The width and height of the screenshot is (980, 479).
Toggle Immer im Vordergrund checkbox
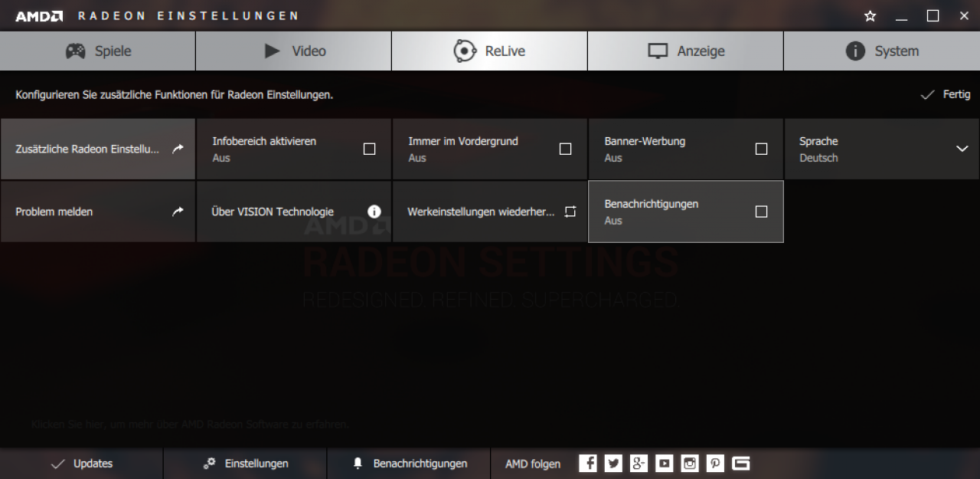click(x=565, y=149)
